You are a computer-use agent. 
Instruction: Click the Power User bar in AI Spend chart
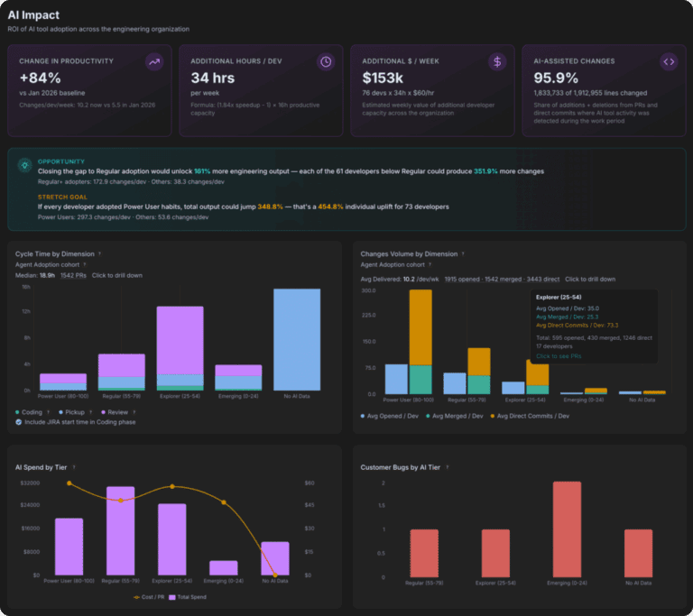click(69, 547)
